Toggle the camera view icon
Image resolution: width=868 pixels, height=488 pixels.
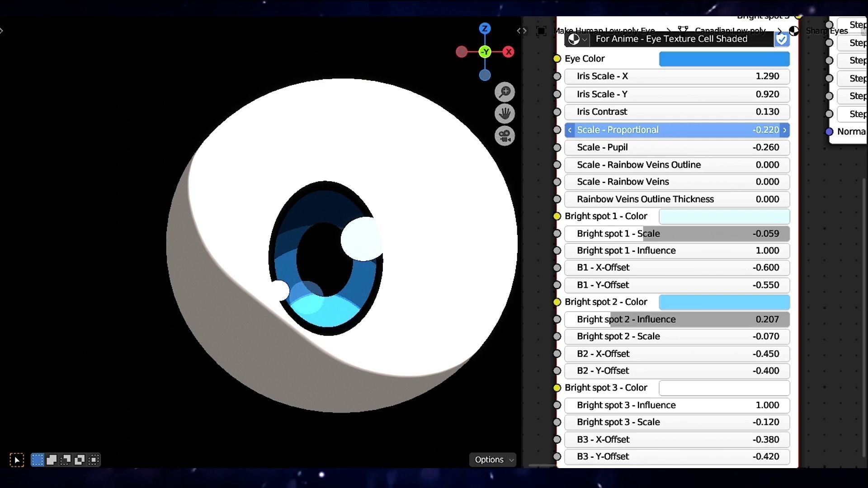pyautogui.click(x=505, y=136)
